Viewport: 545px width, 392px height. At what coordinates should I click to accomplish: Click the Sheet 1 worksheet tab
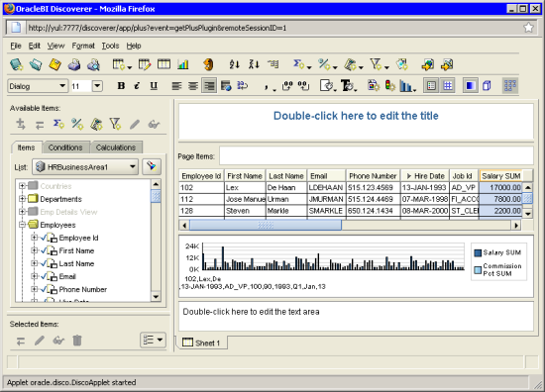pos(201,343)
